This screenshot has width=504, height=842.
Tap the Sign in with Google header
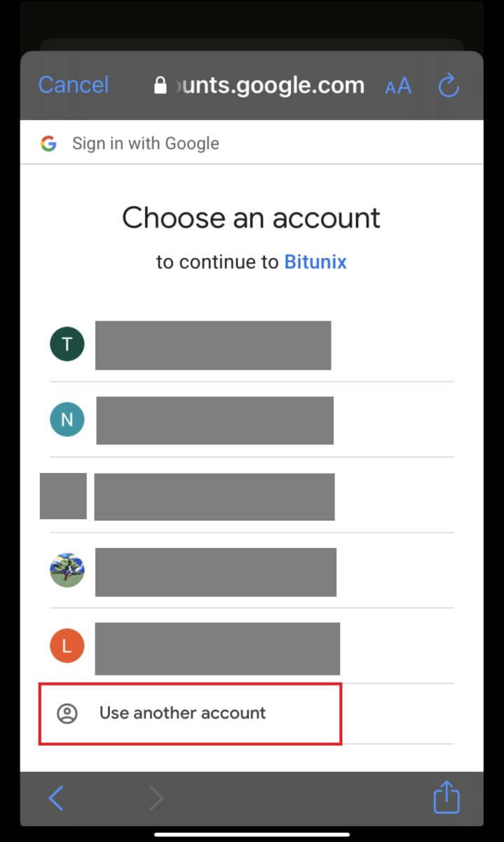(145, 143)
